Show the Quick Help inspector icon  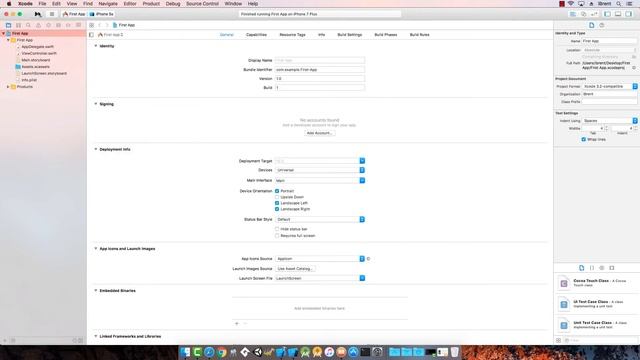[602, 25]
